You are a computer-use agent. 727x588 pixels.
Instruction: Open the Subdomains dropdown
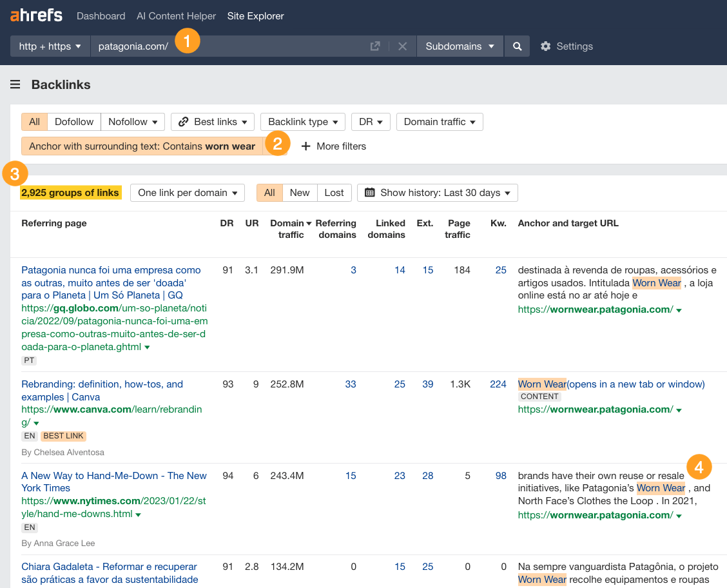[x=460, y=46]
